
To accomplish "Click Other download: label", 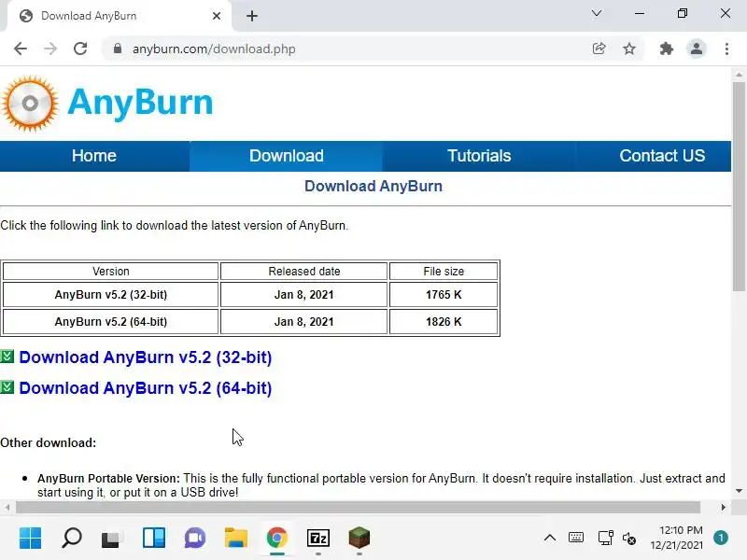I will pos(49,442).
